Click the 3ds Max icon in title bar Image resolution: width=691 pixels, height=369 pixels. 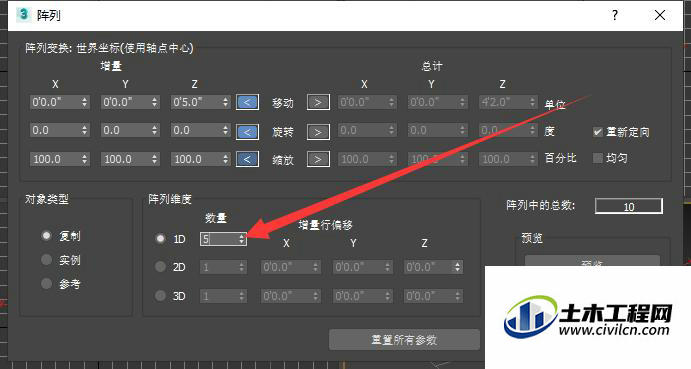coord(23,15)
